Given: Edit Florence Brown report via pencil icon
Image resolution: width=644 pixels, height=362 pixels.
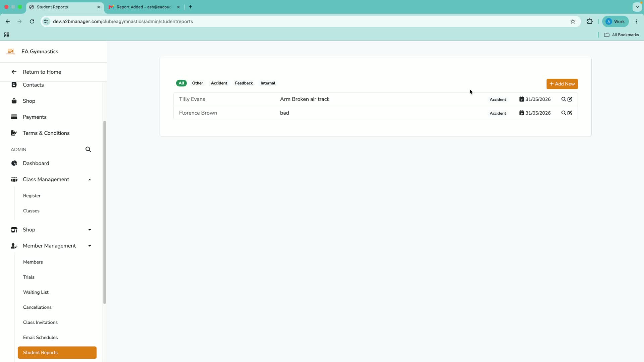Looking at the screenshot, I should tap(570, 113).
